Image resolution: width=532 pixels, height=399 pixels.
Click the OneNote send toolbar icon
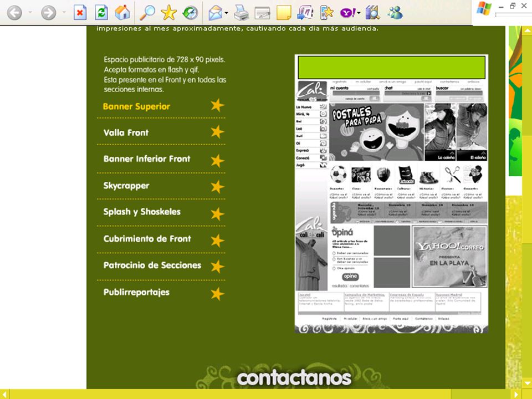point(305,13)
